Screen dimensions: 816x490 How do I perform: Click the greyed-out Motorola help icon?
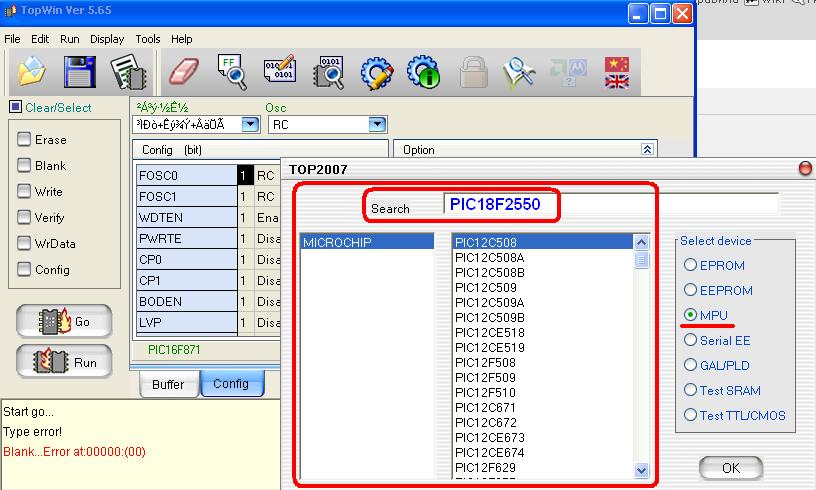[569, 72]
